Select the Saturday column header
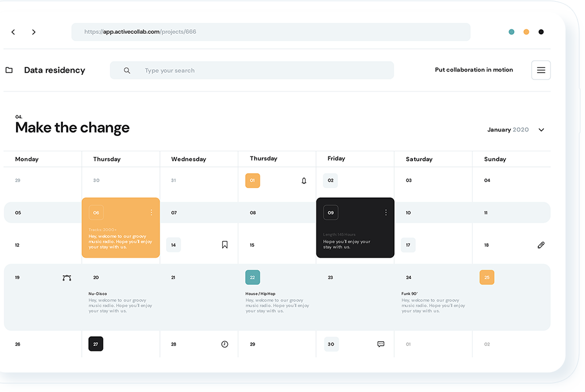585x392 pixels. click(x=419, y=159)
